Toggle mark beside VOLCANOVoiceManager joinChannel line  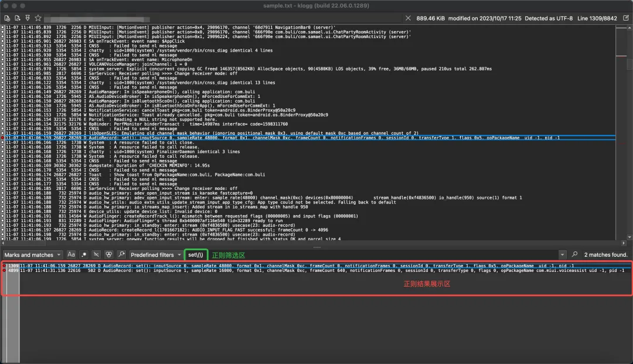[x=2, y=64]
